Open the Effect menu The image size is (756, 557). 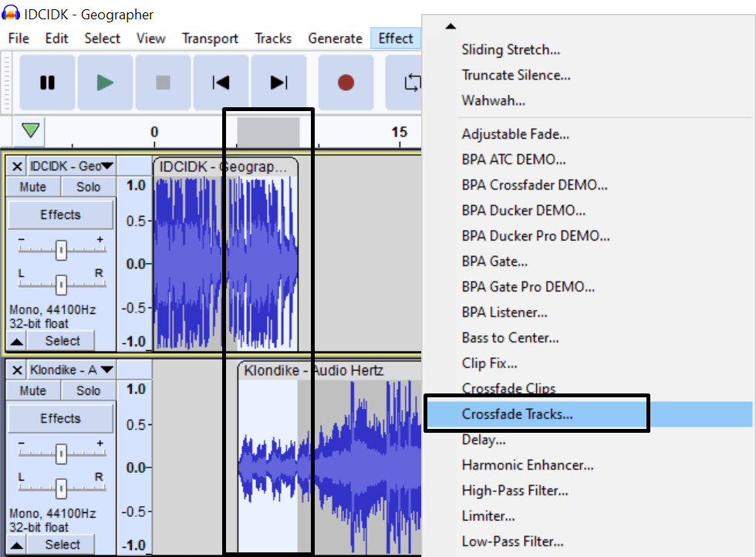click(396, 38)
